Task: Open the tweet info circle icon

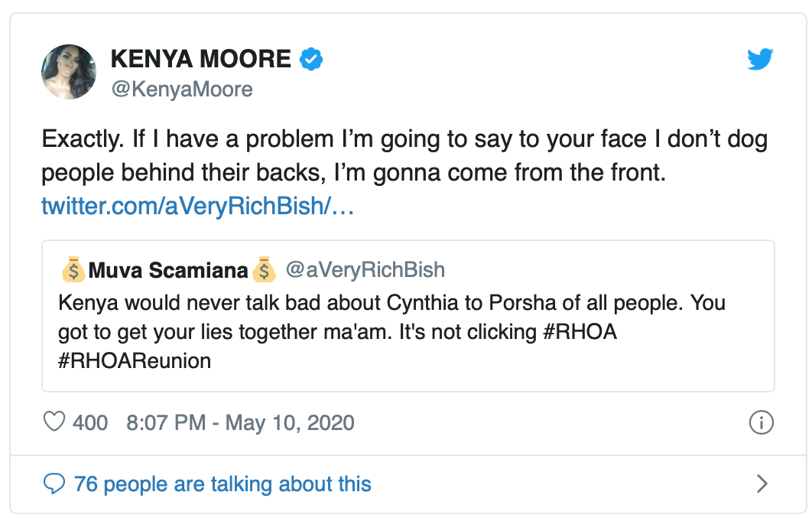Action: pos(762,422)
